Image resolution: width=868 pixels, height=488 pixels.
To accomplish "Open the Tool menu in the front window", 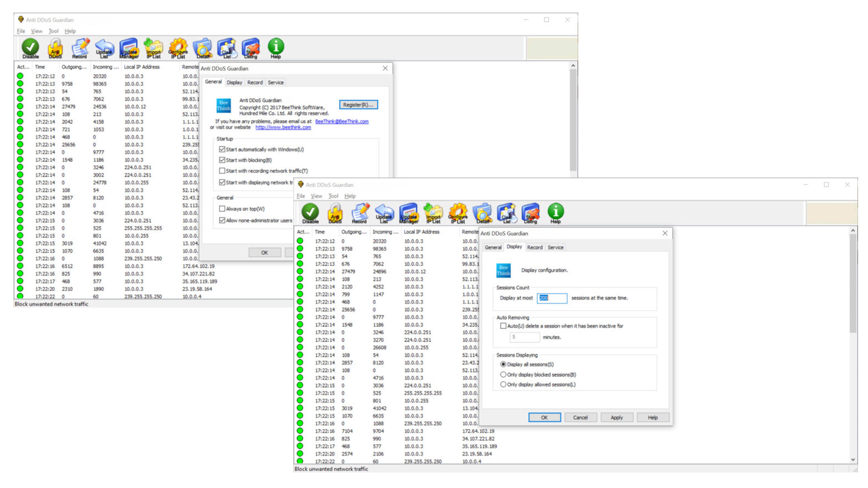I will (x=333, y=196).
